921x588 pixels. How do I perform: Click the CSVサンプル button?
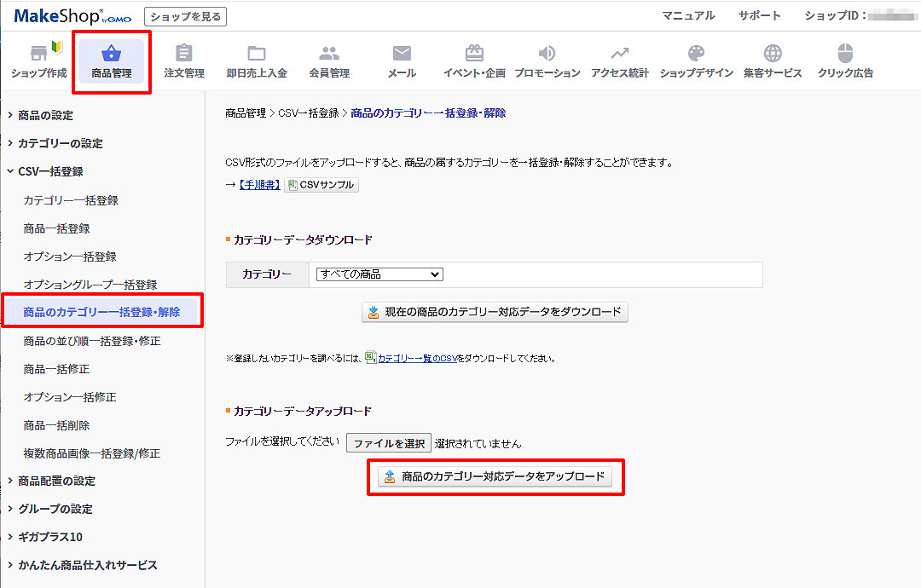click(x=321, y=185)
